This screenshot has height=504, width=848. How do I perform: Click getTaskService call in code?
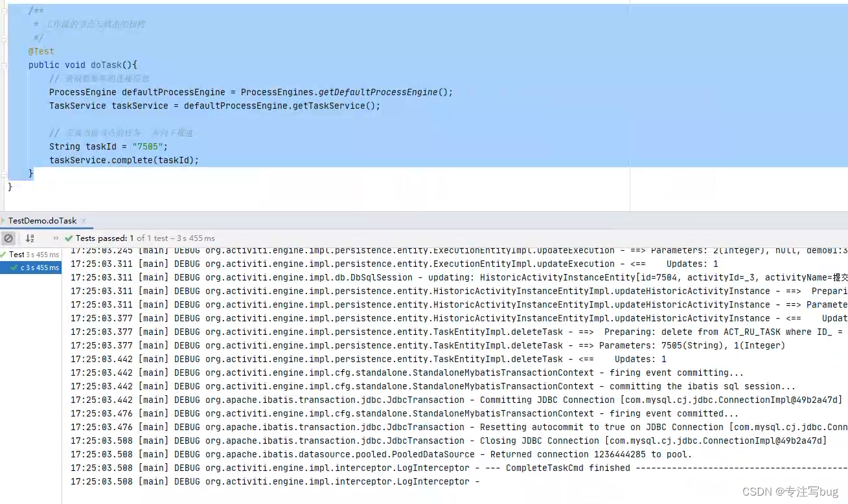click(x=329, y=106)
